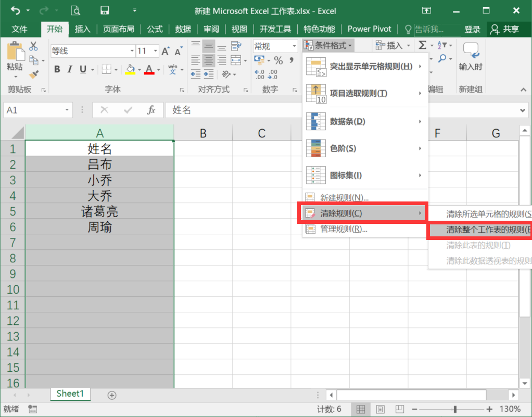Click the zoom slider handle
Image resolution: width=532 pixels, height=417 pixels.
point(454,409)
